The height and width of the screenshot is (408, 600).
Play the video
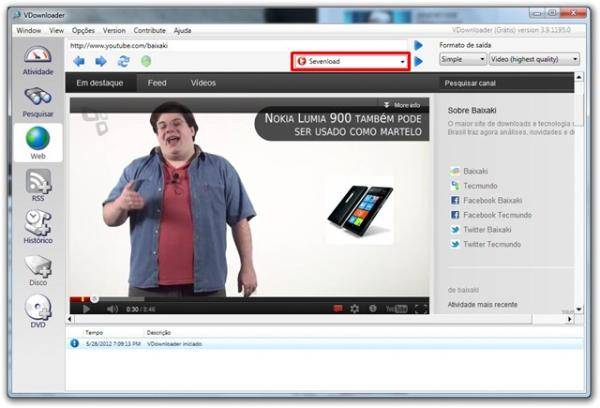point(86,309)
